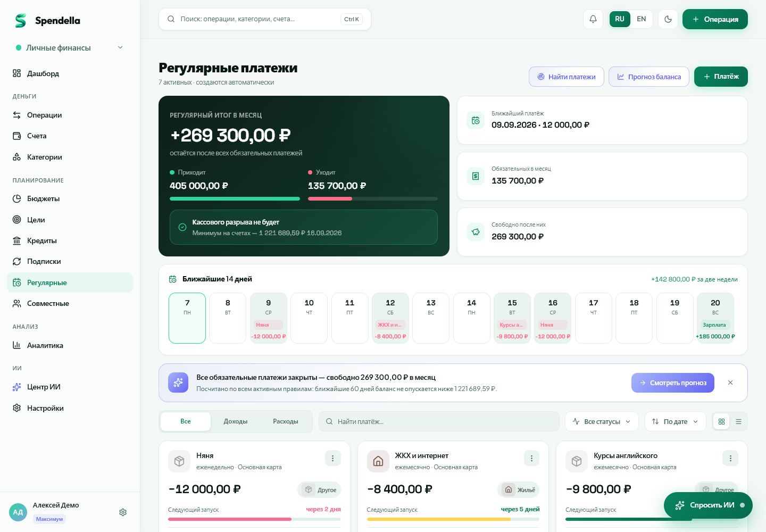Focus the Найти платёж search field
Viewport: 766px width, 532px height.
pyautogui.click(x=439, y=421)
